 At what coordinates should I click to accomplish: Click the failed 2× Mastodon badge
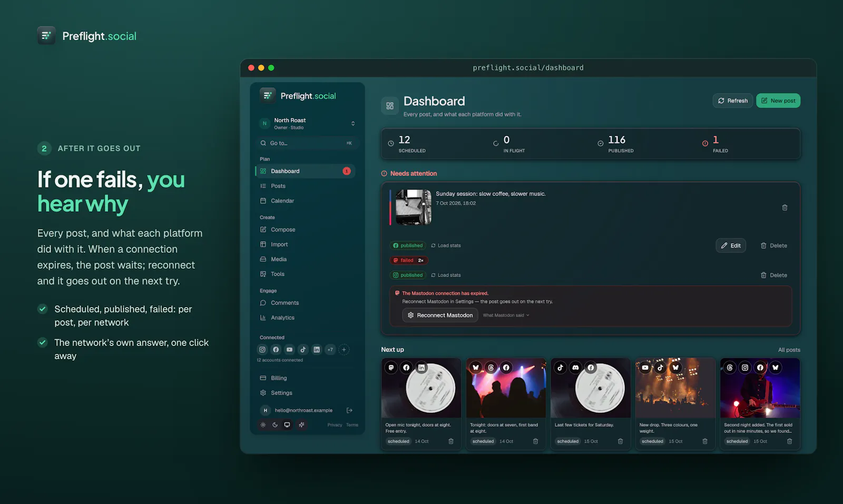tap(409, 260)
